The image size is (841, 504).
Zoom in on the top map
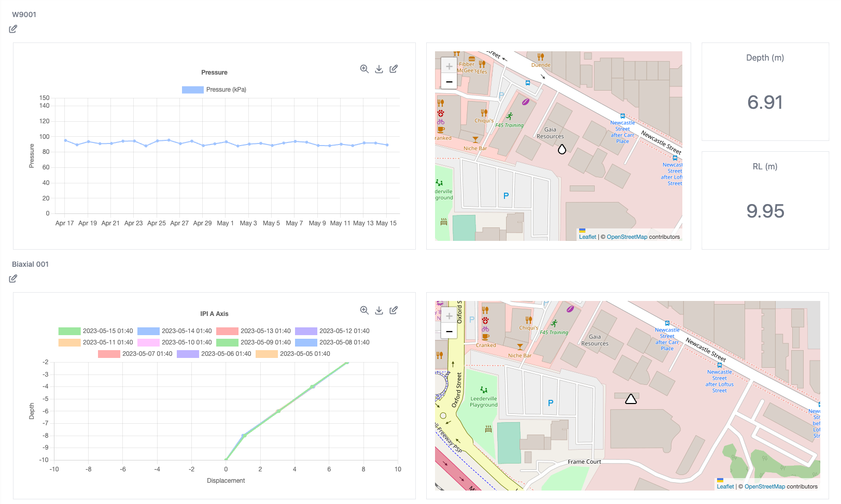click(x=449, y=66)
